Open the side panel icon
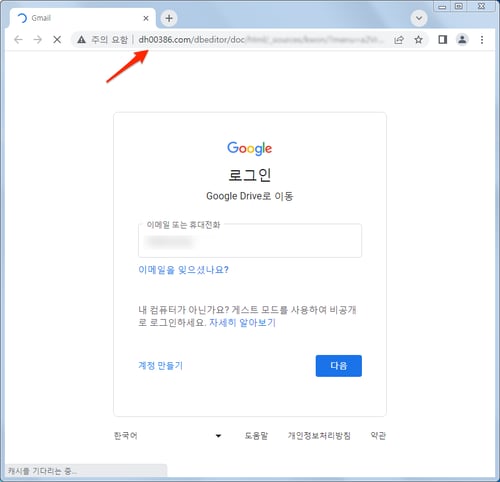Image resolution: width=500 pixels, height=482 pixels. point(443,40)
